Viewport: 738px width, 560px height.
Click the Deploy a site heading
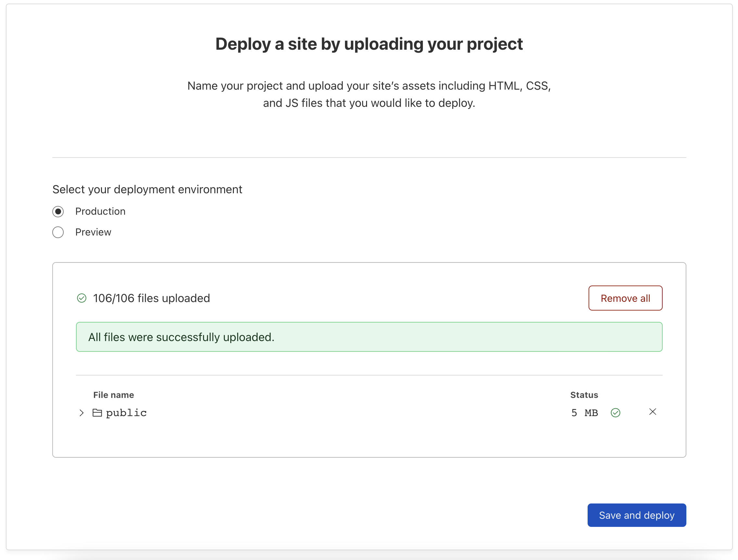[x=369, y=44]
